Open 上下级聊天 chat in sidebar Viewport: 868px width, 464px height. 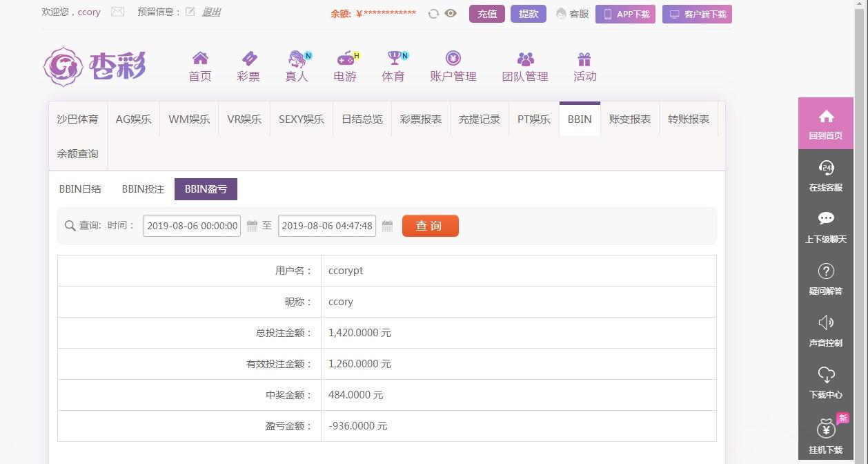coord(826,227)
